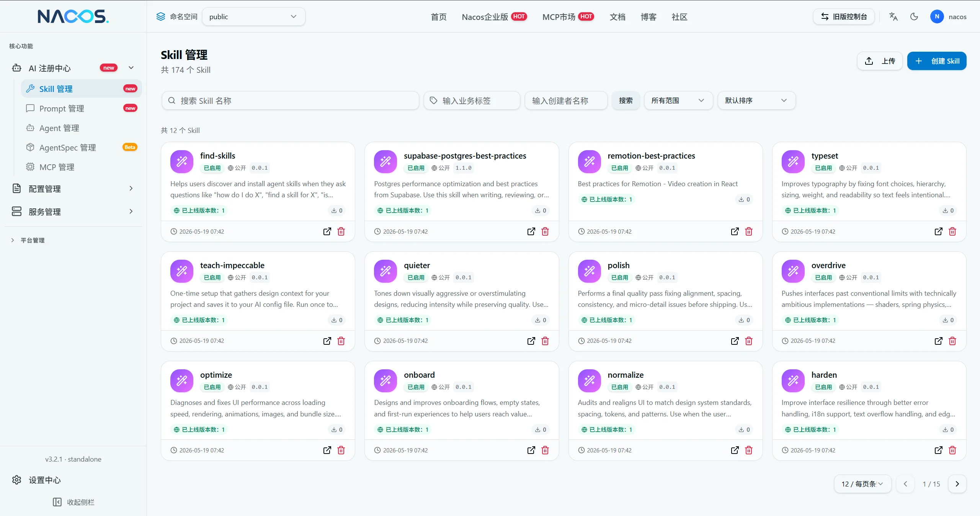Open 设置中心 settings center

73,480
